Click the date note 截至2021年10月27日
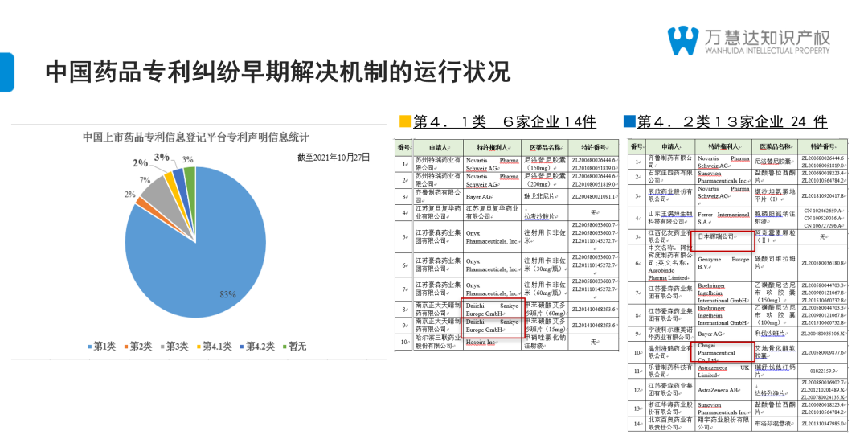868x439 pixels. 334,158
